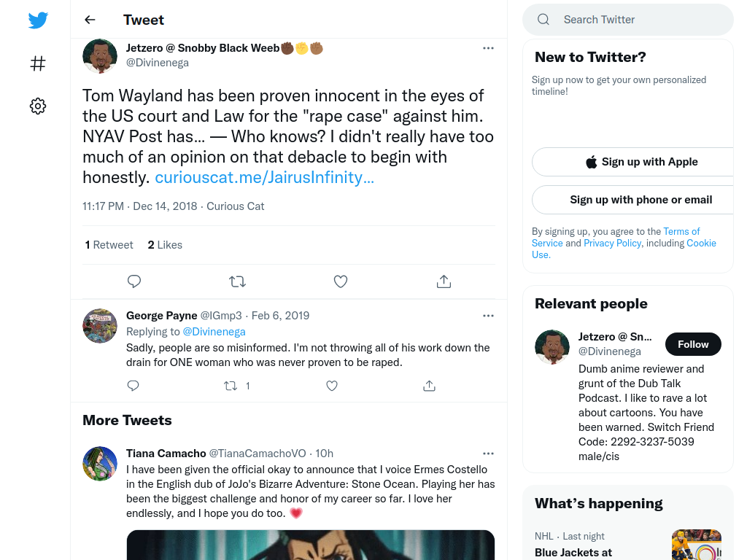Click the back arrow next to Tweet

(x=90, y=20)
